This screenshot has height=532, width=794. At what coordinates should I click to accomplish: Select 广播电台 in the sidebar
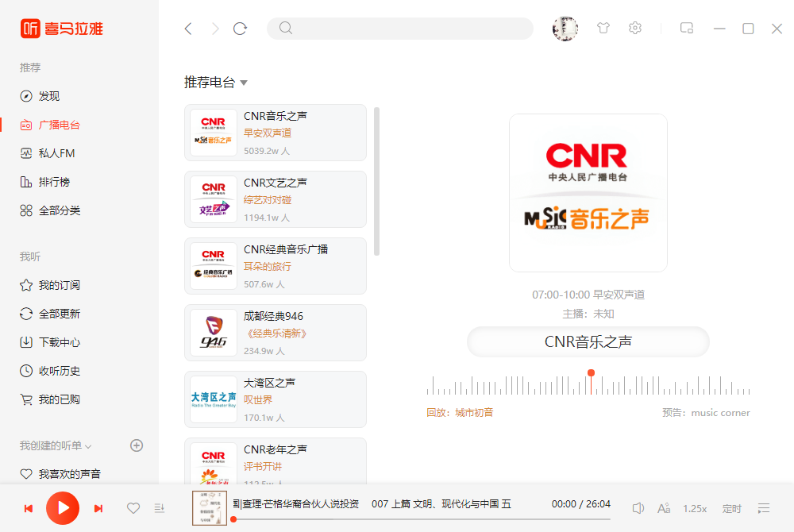[x=49, y=125]
